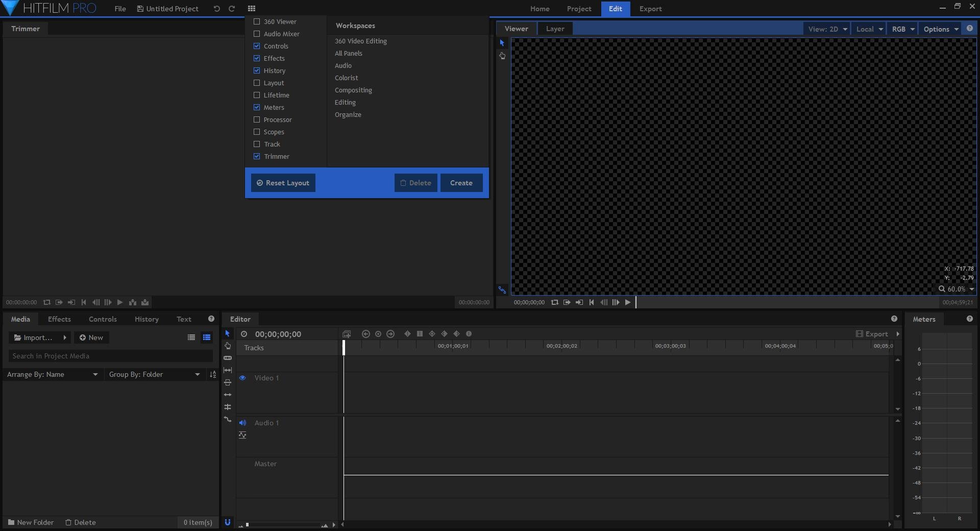Expand the Export arrow in Editor
The width and height of the screenshot is (980, 531).
pyautogui.click(x=898, y=334)
